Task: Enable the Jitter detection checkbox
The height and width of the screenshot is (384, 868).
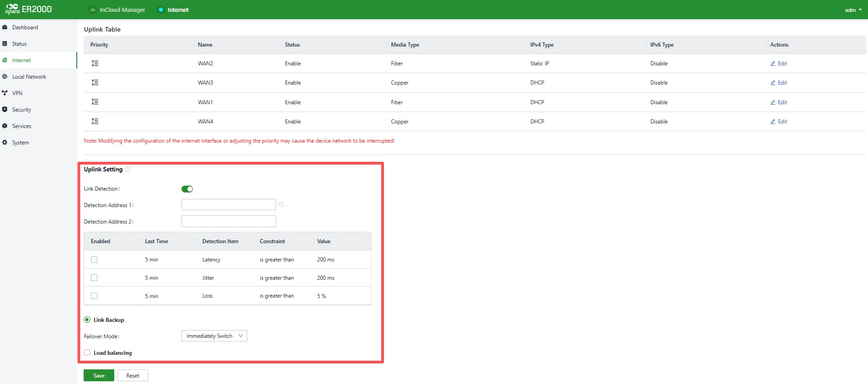Action: [94, 278]
